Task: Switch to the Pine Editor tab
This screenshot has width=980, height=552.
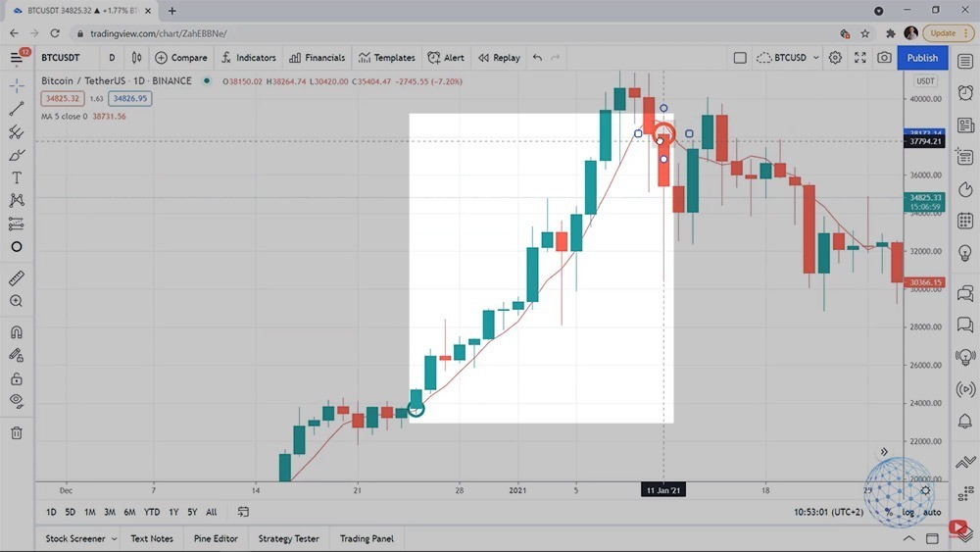Action: (216, 538)
